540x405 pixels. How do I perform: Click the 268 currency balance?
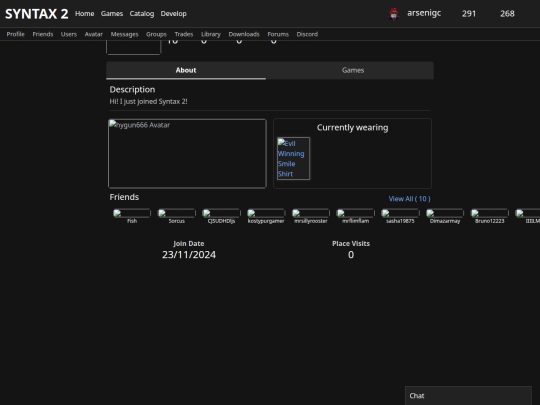pos(507,14)
